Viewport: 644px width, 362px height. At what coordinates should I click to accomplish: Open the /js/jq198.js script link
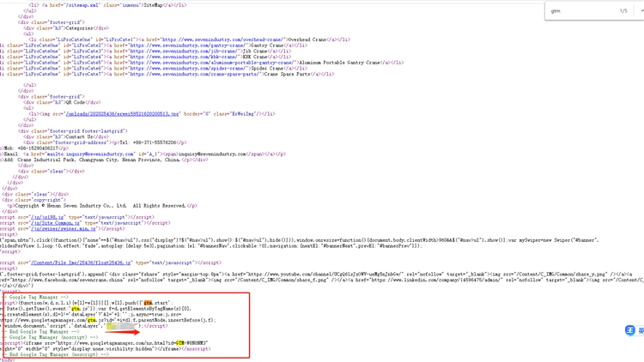47,217
